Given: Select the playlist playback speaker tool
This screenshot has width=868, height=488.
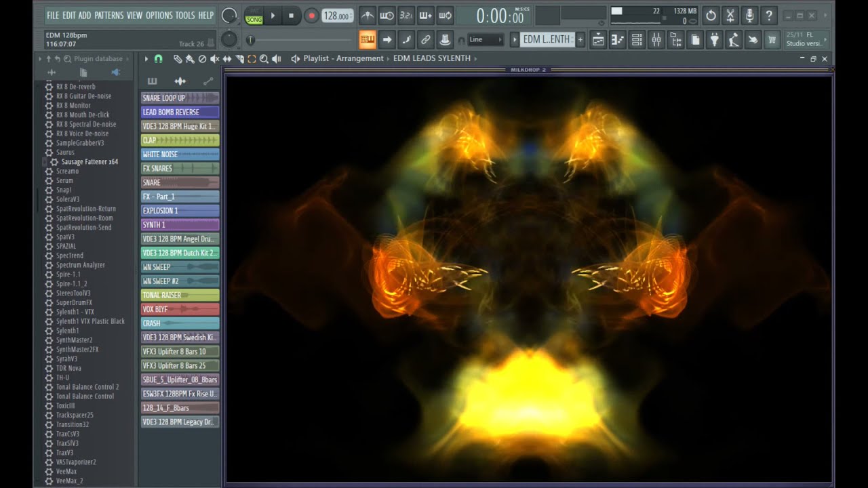Looking at the screenshot, I should [x=277, y=59].
